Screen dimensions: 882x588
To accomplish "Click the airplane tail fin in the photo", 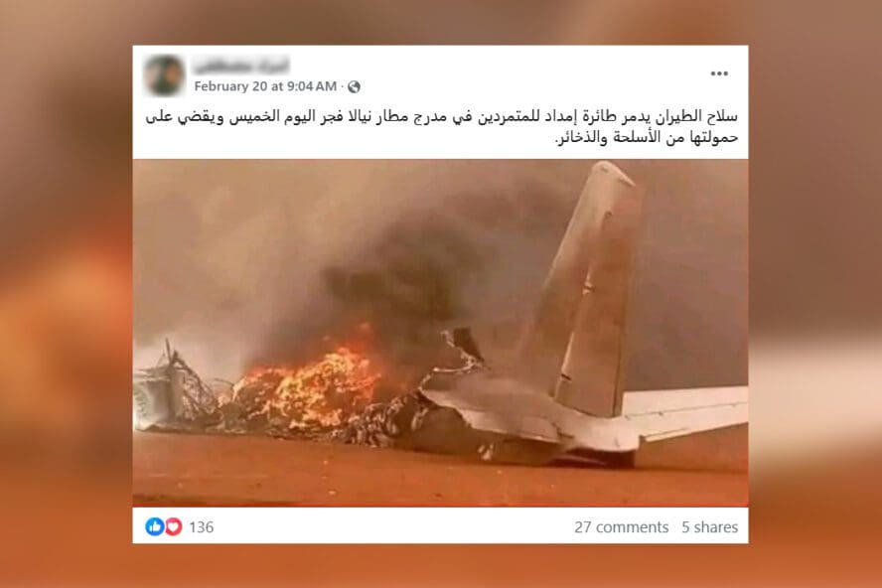I will click(x=588, y=287).
